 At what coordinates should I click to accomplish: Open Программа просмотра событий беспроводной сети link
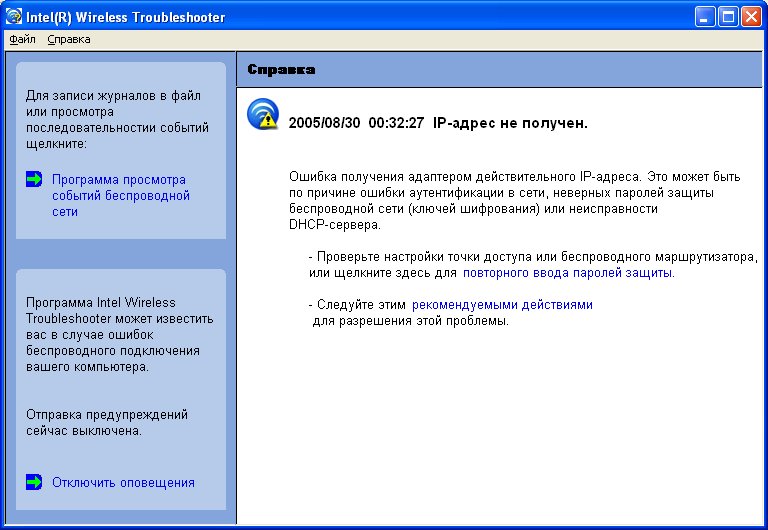click(121, 195)
